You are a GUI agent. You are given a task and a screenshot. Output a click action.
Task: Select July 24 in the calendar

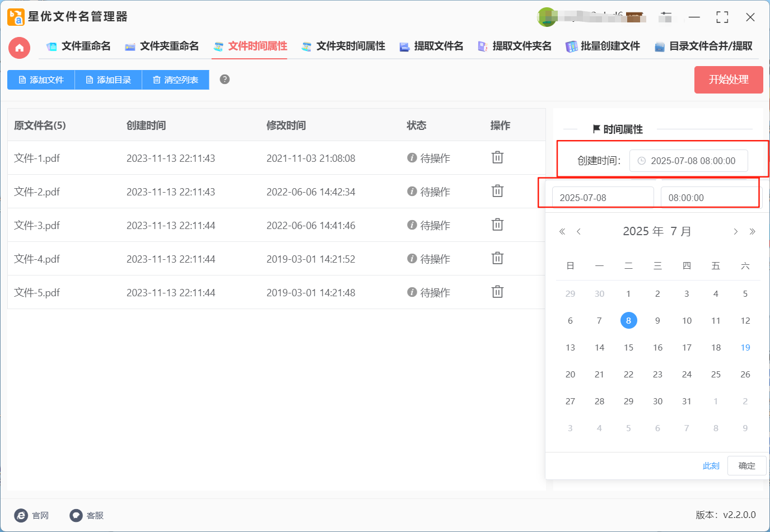pos(687,374)
